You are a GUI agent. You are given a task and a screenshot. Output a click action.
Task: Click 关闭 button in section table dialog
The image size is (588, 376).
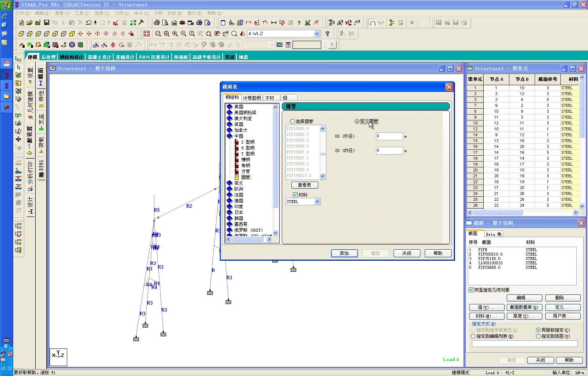click(407, 253)
